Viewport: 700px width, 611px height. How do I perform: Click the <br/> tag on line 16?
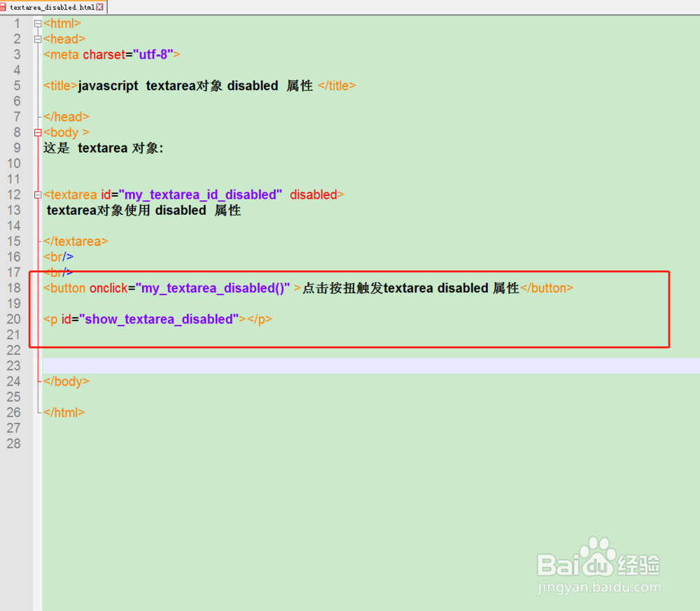coord(59,257)
